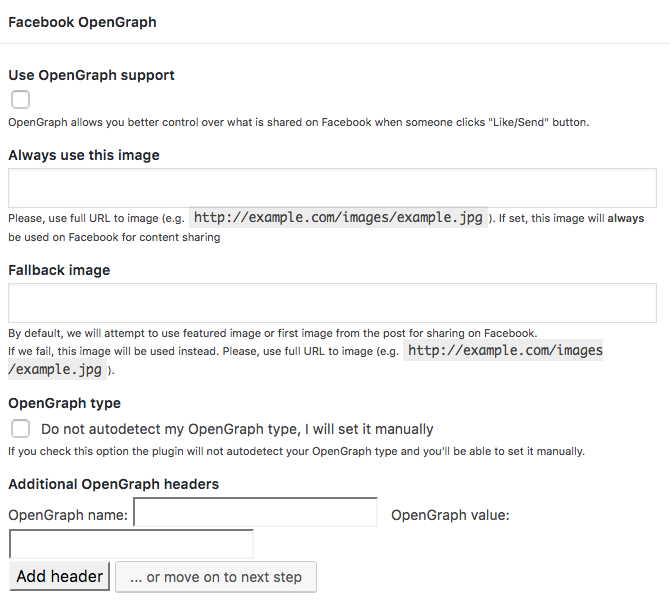Select the OpenGraph value input field
Viewport: 670px width, 608px height.
131,545
